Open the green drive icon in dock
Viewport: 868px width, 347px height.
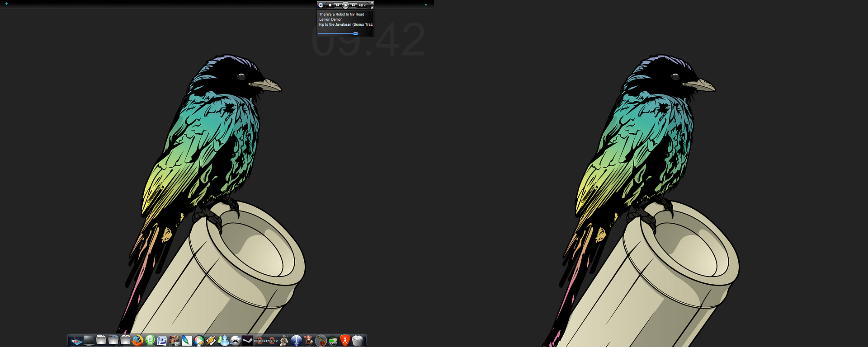coord(333,340)
